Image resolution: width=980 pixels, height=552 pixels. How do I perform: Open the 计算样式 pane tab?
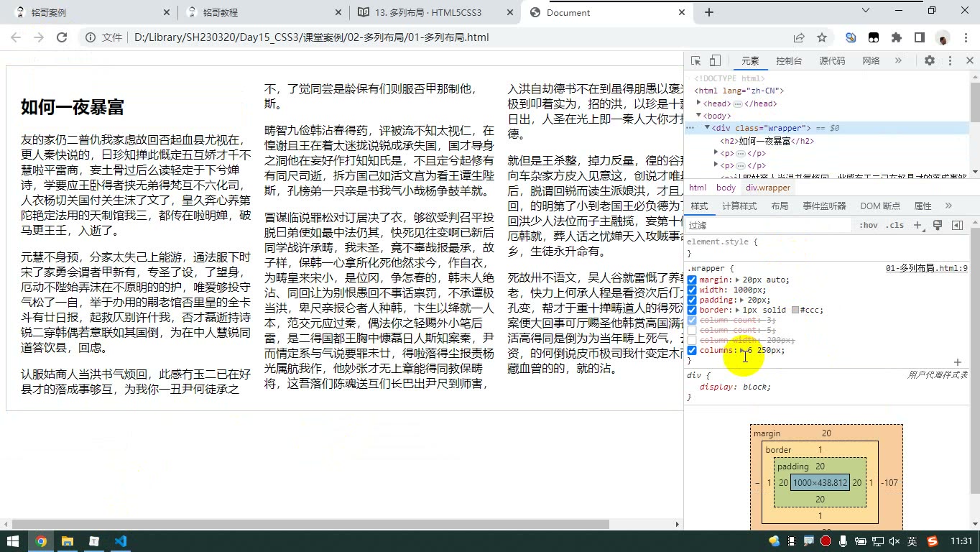739,206
